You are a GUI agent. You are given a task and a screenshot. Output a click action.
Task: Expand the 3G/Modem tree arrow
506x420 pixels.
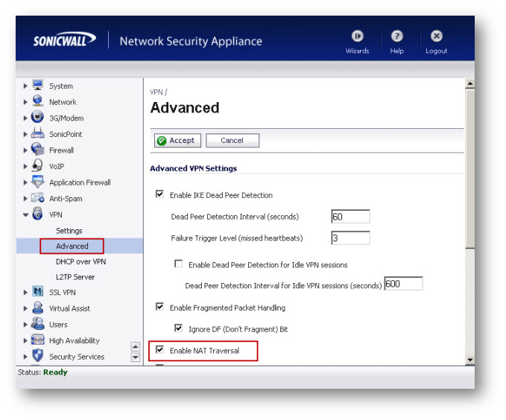25,118
